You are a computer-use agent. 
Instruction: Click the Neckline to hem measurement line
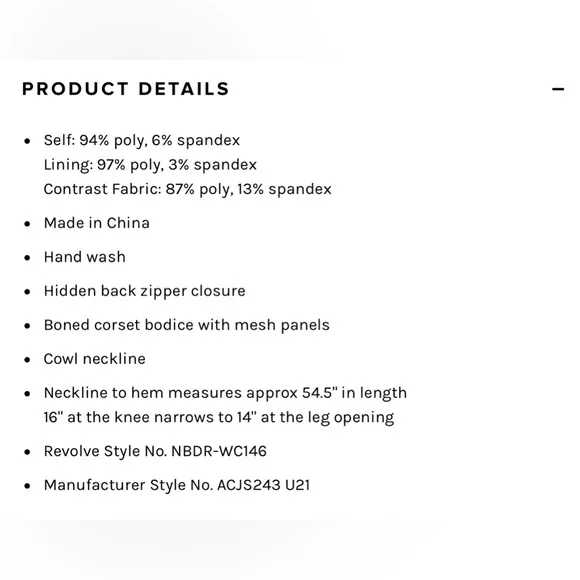pos(225,393)
